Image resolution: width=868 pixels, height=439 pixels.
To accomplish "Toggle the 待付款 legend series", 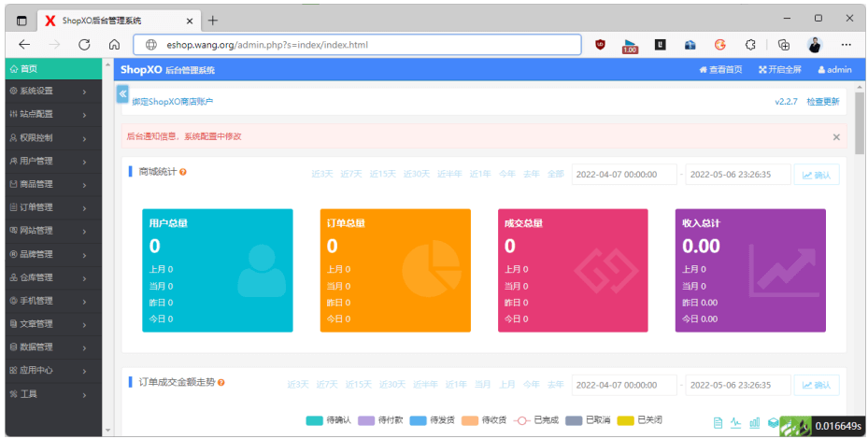I will (381, 420).
